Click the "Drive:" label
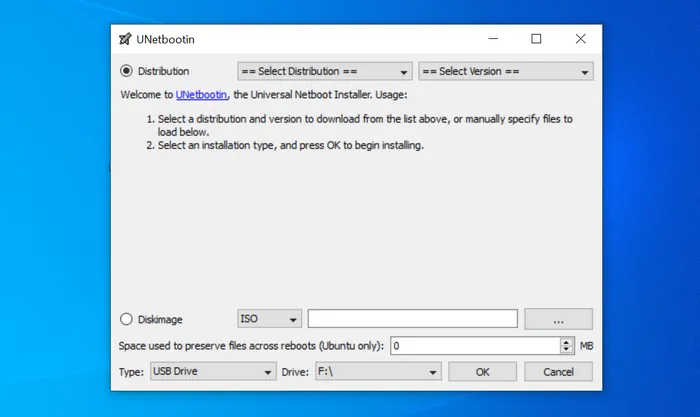This screenshot has height=417, width=700. pyautogui.click(x=295, y=372)
